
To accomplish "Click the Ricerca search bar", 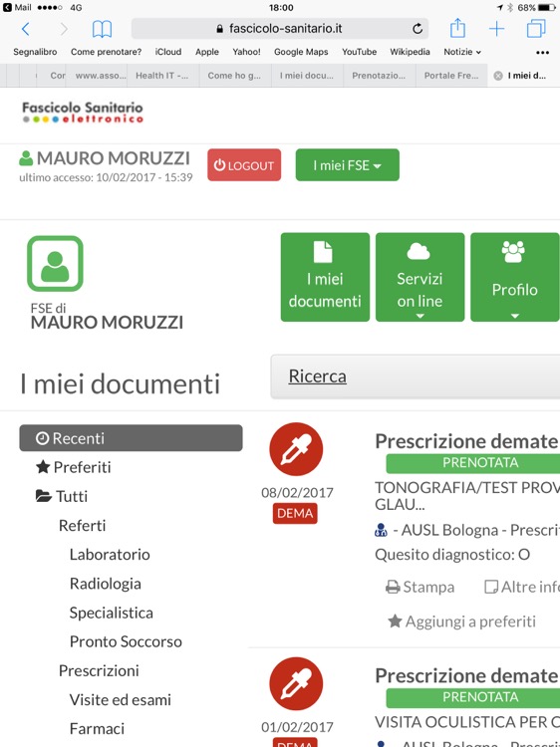I will click(x=416, y=376).
